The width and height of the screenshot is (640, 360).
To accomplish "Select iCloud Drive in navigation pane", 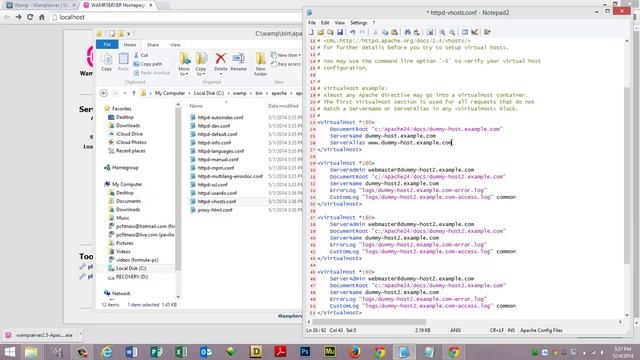I will [129, 134].
